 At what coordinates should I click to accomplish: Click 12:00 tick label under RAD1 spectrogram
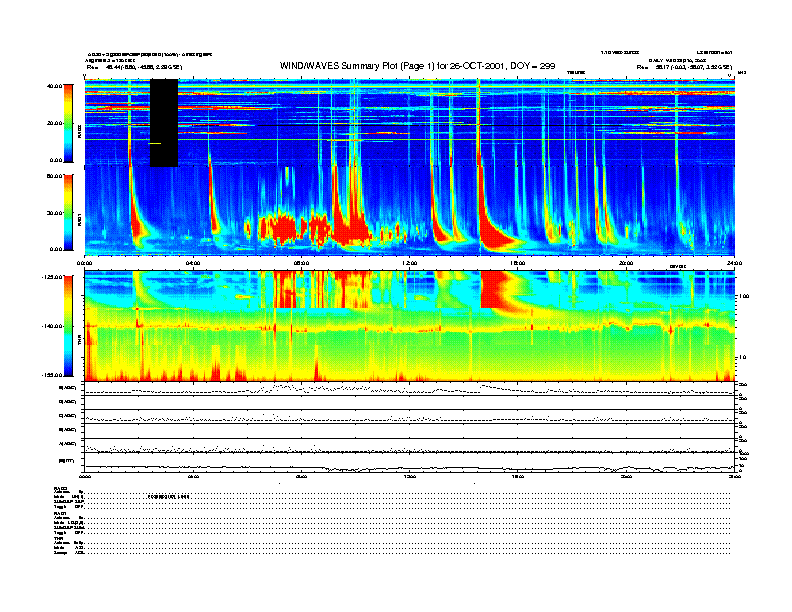410,263
